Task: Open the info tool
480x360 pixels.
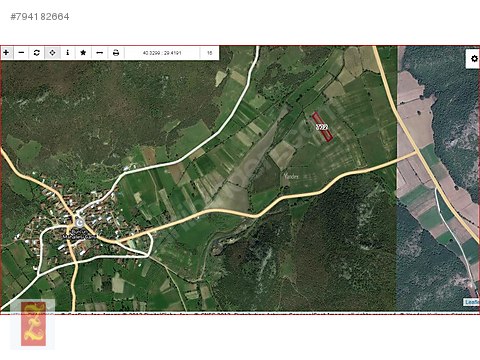Action: pyautogui.click(x=68, y=53)
